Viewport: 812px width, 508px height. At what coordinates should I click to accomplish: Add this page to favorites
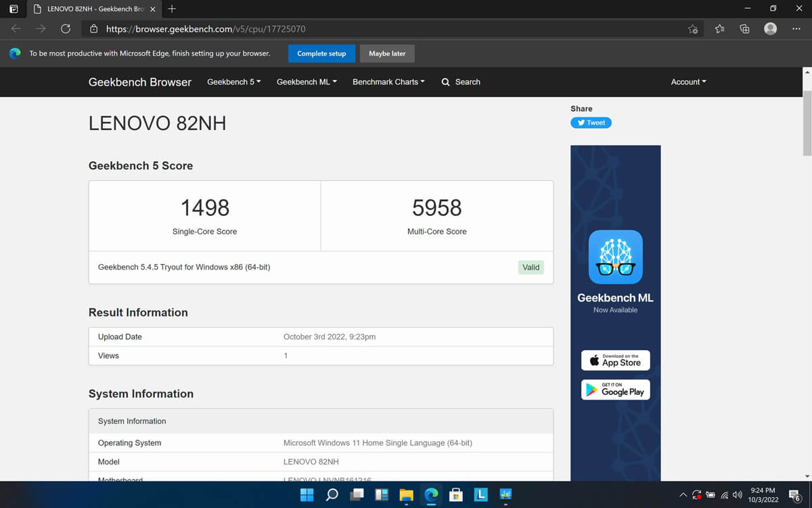pos(693,29)
